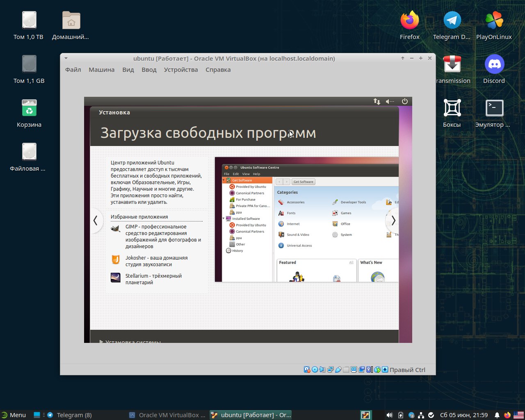Image resolution: width=525 pixels, height=420 pixels.
Task: Launch PlayOnLinux desktop icon
Action: (x=494, y=25)
